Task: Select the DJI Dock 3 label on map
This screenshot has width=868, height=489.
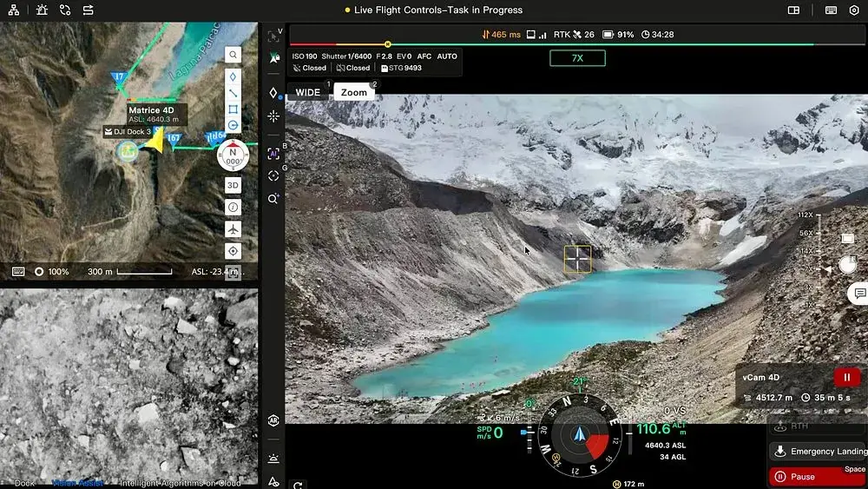Action: 128,132
